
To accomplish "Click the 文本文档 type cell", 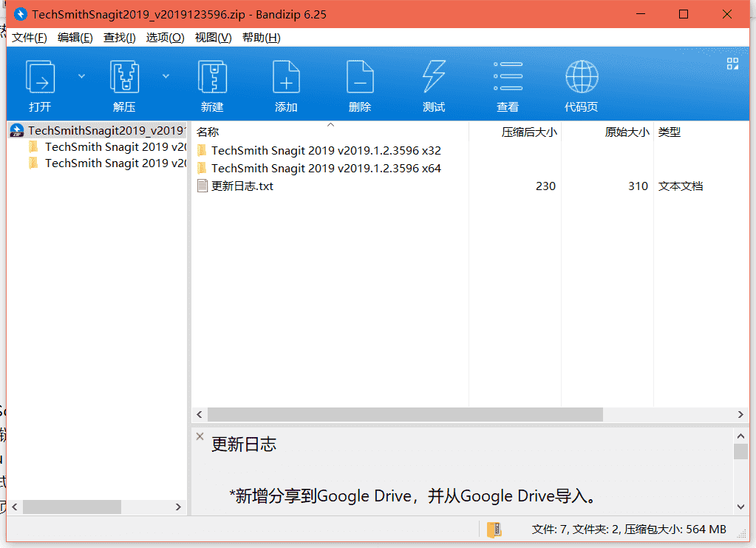I will pyautogui.click(x=681, y=186).
